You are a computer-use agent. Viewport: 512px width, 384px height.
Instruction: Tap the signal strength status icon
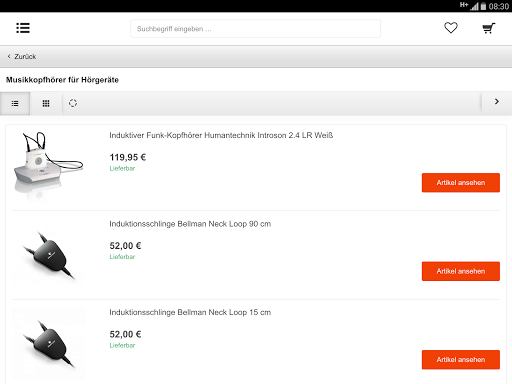click(x=474, y=6)
